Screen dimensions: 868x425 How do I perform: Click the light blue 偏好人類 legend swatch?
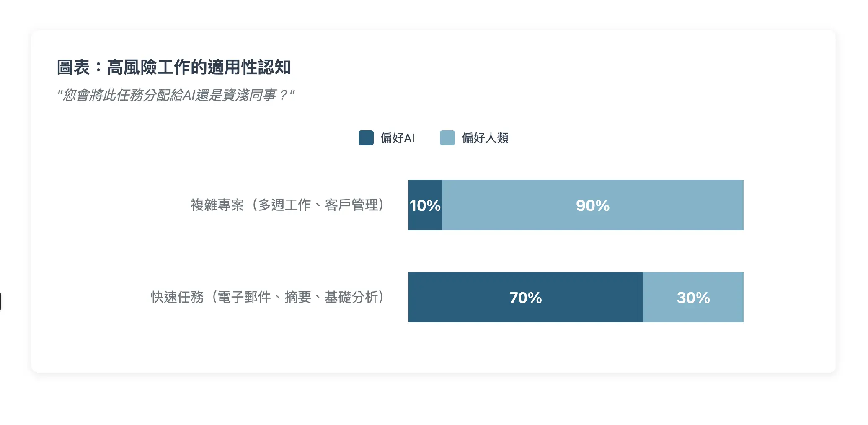[x=447, y=138]
